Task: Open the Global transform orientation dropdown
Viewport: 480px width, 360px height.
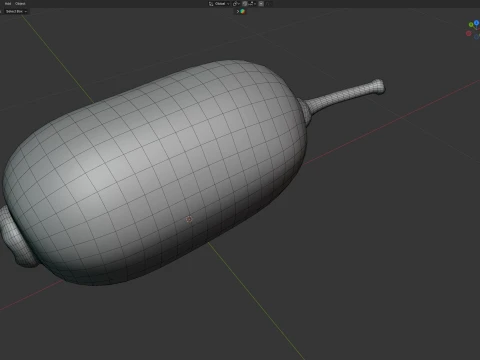Action: click(219, 4)
